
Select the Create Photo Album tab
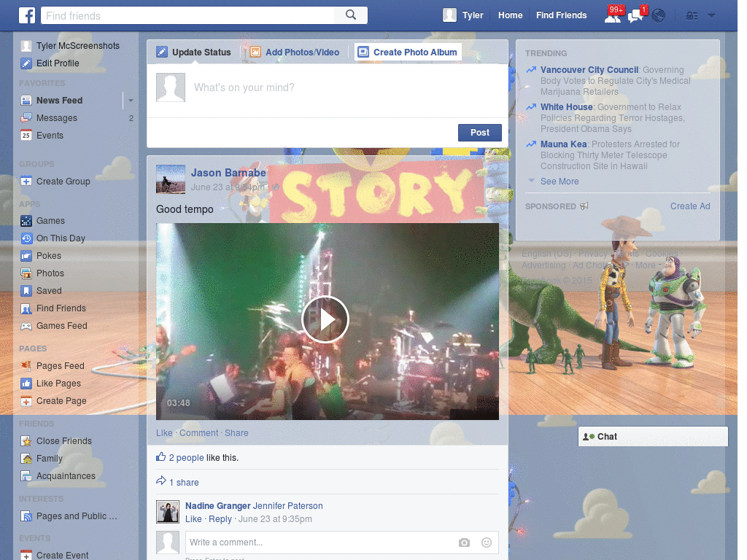pos(408,52)
